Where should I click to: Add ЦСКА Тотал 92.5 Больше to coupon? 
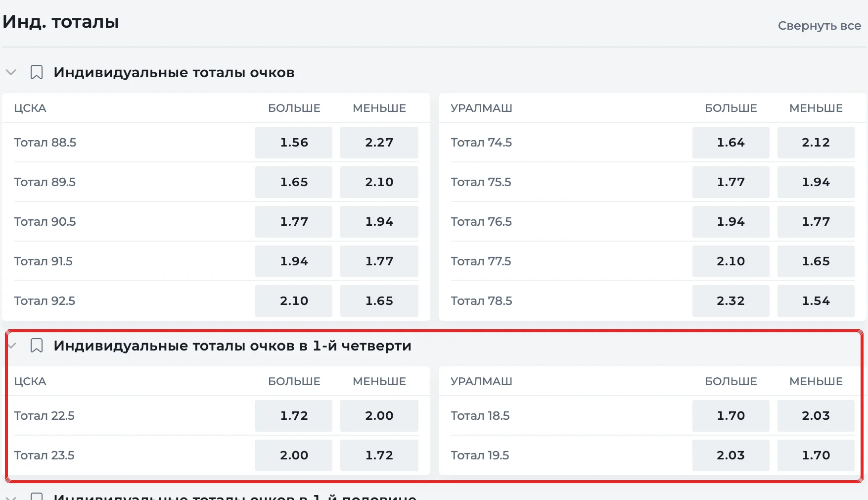(x=294, y=301)
